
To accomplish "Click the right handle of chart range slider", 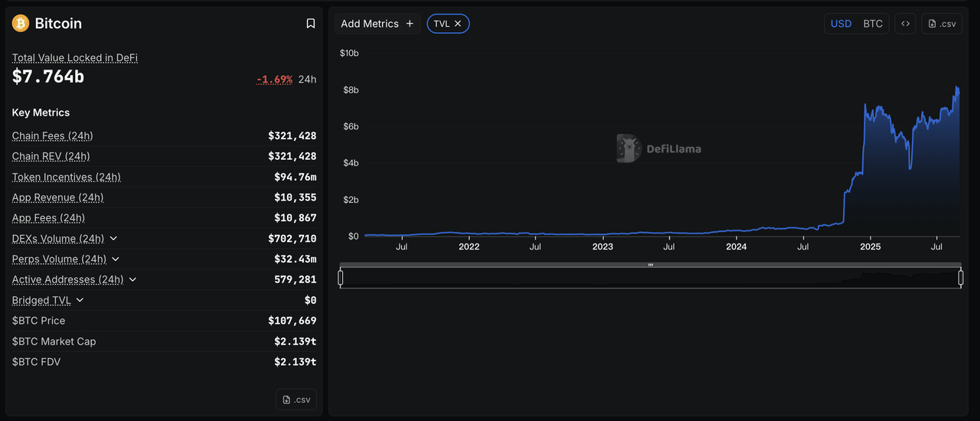I will pyautogui.click(x=961, y=277).
